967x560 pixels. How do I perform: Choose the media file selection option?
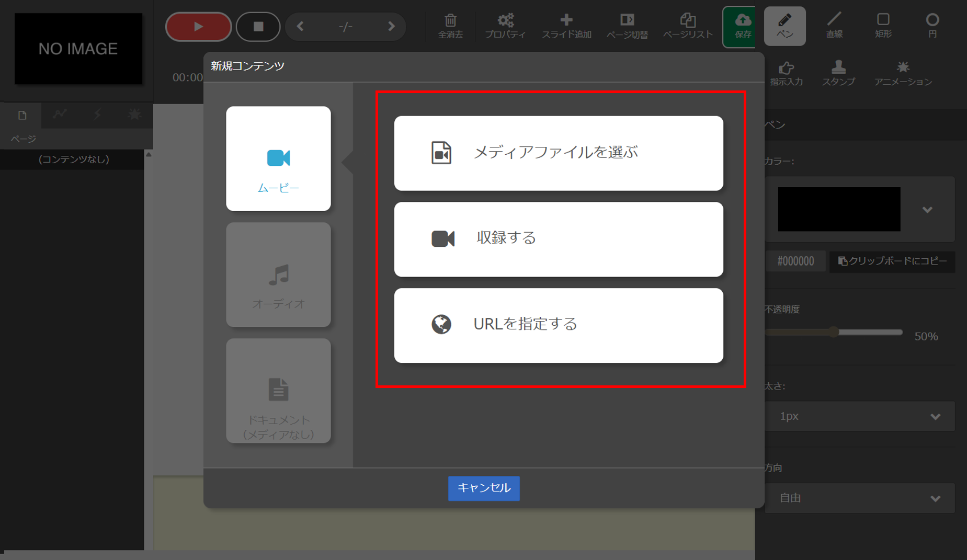(558, 153)
